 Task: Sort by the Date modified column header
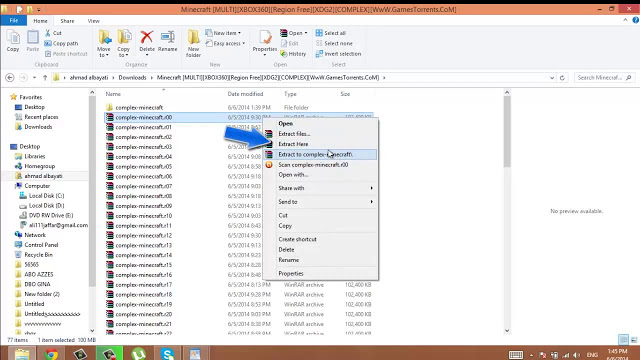(245, 94)
